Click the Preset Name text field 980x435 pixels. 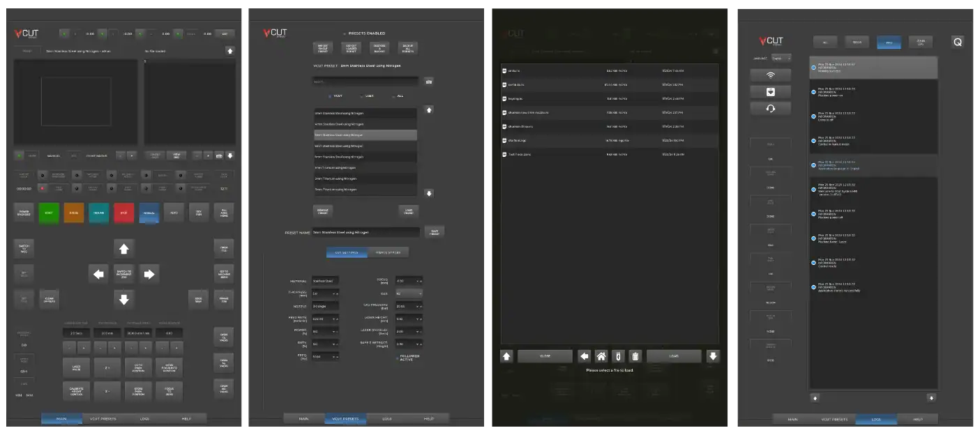click(x=365, y=231)
